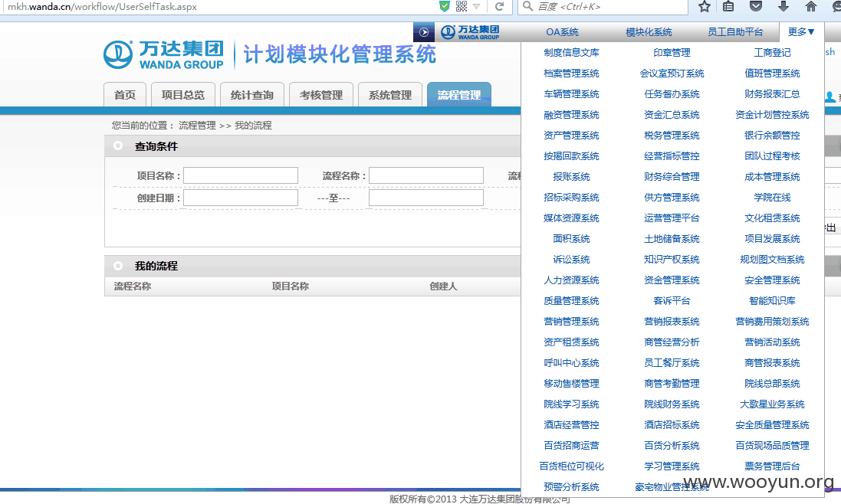The width and height of the screenshot is (841, 504).
Task: Open 百货柜位可视化 link
Action: 571,466
